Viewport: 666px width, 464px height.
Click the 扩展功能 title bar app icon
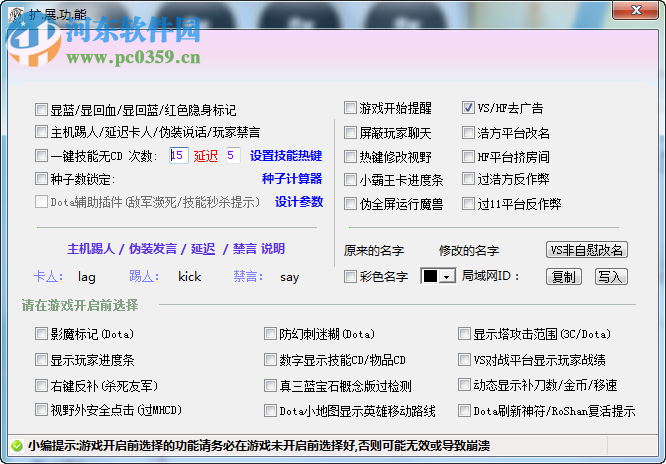point(16,15)
